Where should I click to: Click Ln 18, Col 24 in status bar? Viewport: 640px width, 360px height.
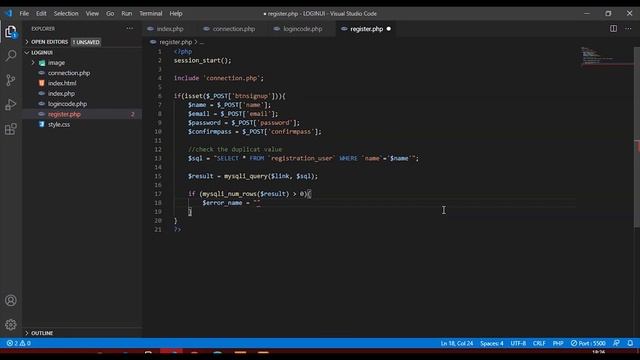[x=457, y=343]
